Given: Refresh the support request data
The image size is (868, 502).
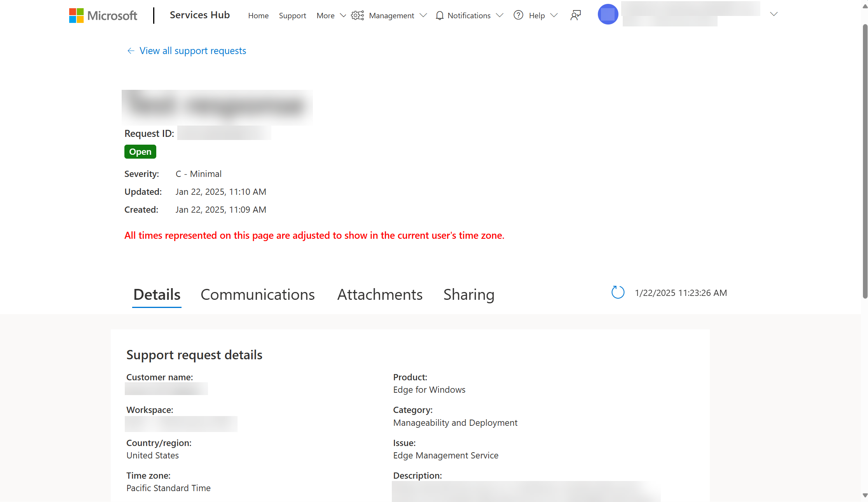Looking at the screenshot, I should click(x=618, y=292).
